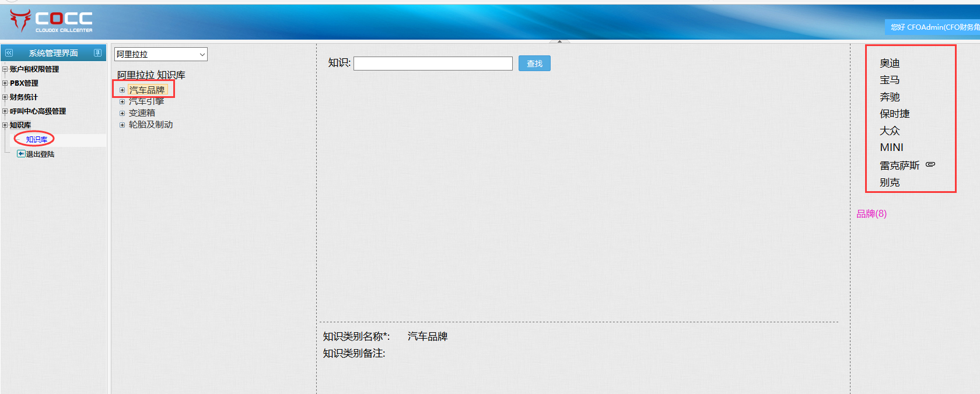The width and height of the screenshot is (980, 394).
Task: Expand the PBX管理 menu section
Action: click(5, 83)
